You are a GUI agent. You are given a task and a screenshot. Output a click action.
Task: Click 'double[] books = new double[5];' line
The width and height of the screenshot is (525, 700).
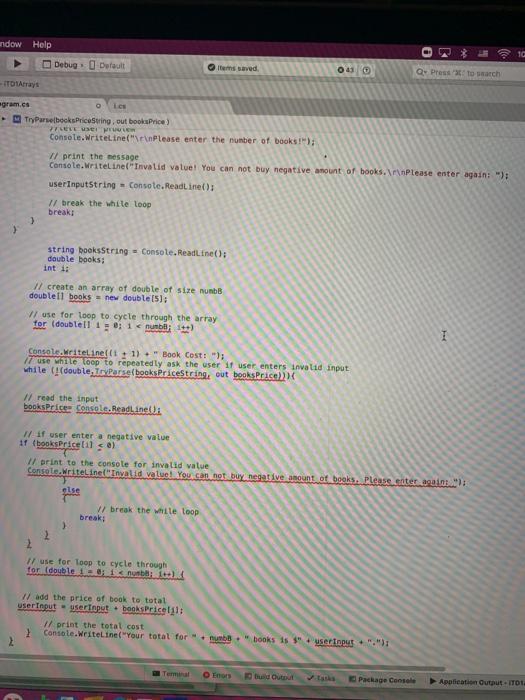[98, 297]
